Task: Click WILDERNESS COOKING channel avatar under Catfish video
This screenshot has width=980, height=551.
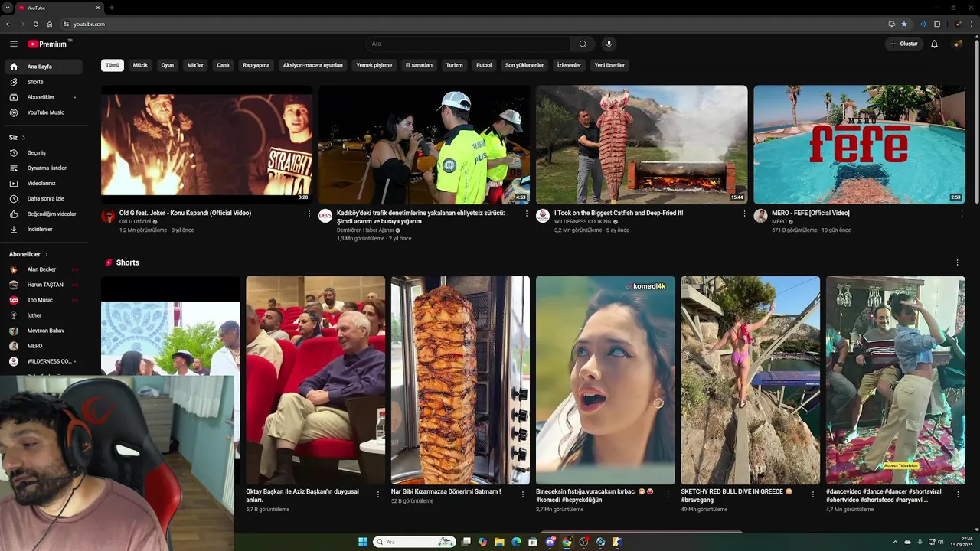Action: point(543,216)
